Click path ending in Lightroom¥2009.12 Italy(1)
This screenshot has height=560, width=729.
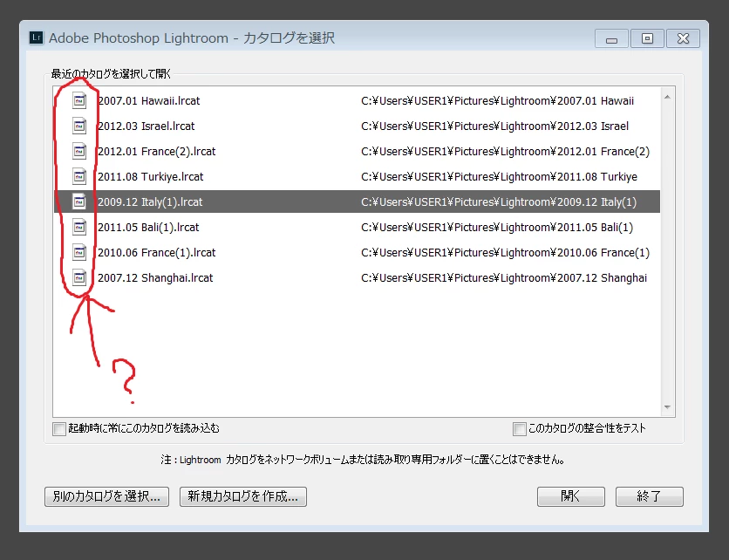tap(499, 201)
